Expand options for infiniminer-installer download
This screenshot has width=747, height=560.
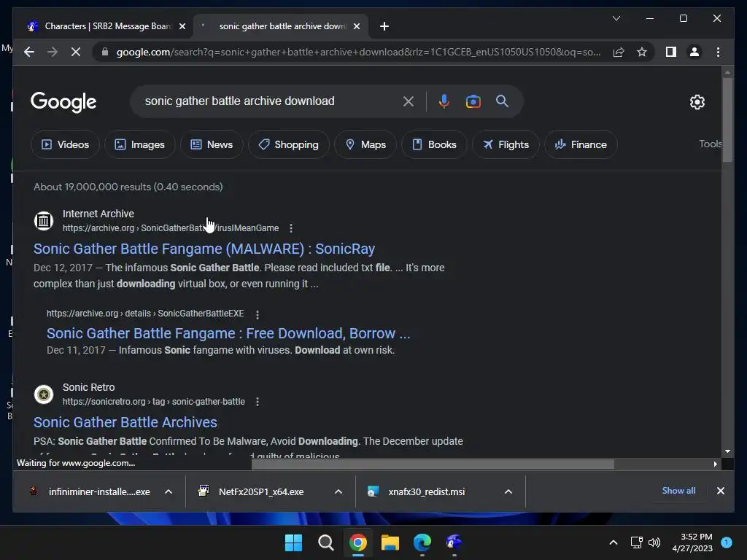(x=169, y=491)
